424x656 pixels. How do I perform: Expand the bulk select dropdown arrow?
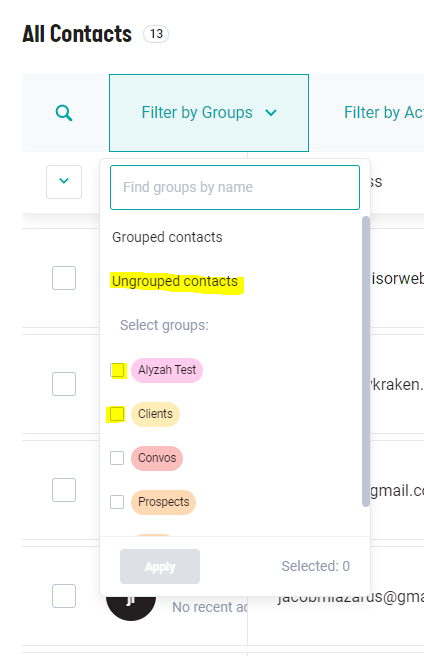[x=64, y=182]
